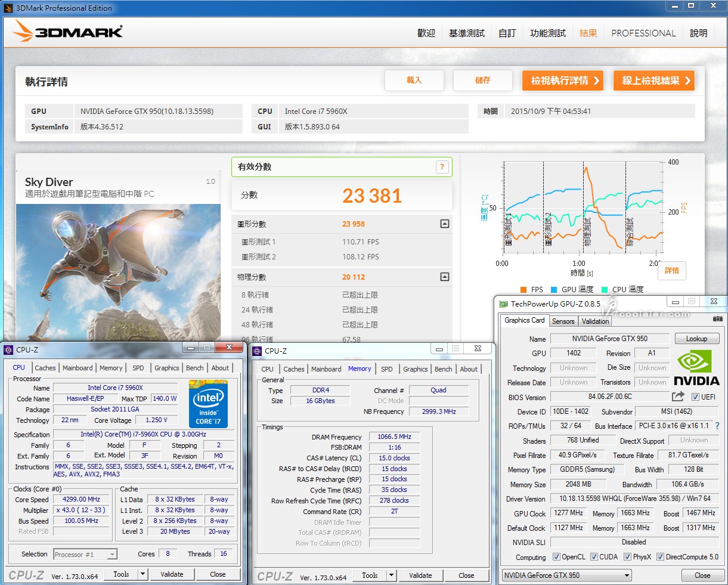728x585 pixels.
Task: Click the Intel Core i7 logo in CPU-Z
Action: [208, 404]
